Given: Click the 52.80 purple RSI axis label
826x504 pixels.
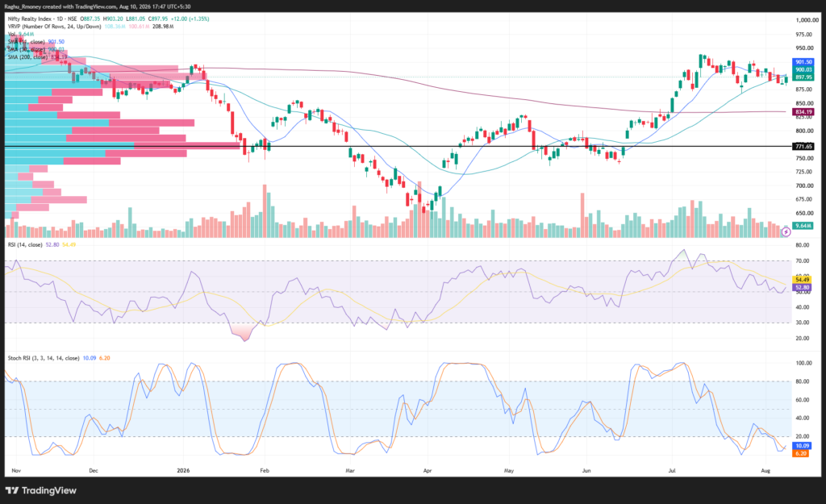Looking at the screenshot, I should pyautogui.click(x=802, y=288).
